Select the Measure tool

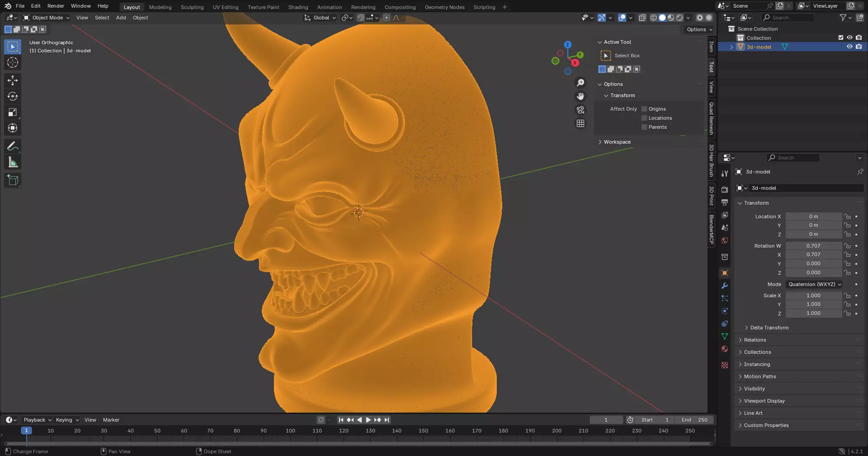coord(13,163)
